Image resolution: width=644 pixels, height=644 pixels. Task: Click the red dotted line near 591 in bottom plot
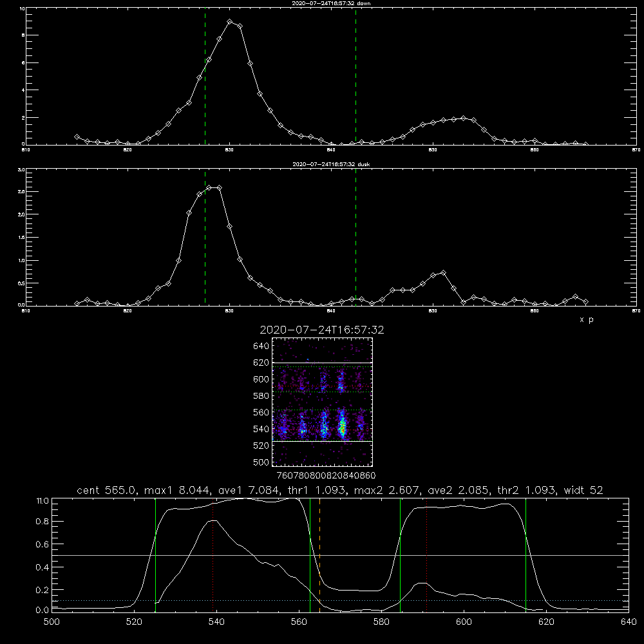(x=427, y=556)
